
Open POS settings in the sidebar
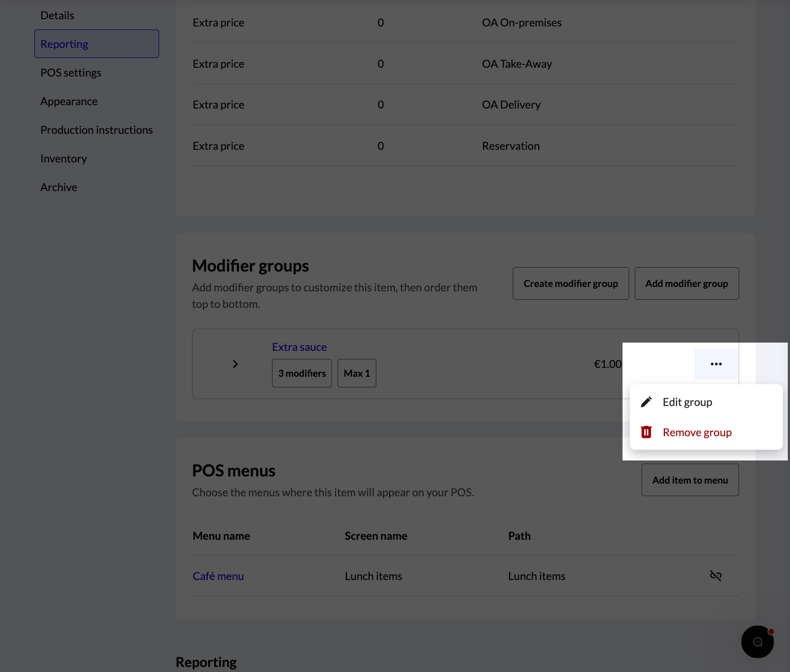coord(71,73)
